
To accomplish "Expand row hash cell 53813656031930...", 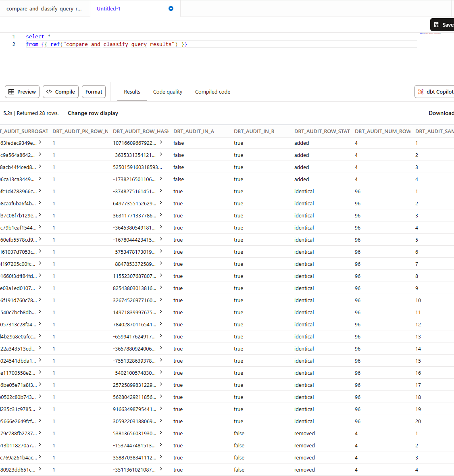I will [161, 432].
